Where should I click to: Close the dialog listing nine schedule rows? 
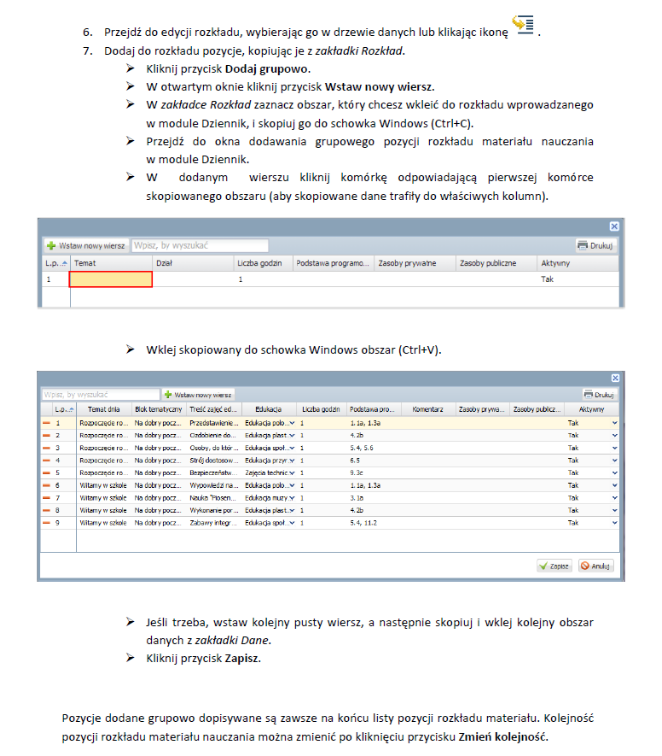(615, 378)
